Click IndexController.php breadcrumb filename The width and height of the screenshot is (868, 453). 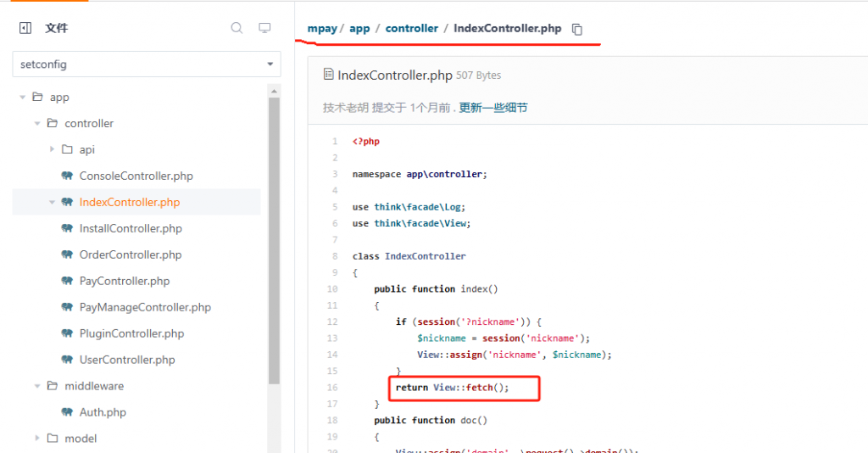[507, 28]
